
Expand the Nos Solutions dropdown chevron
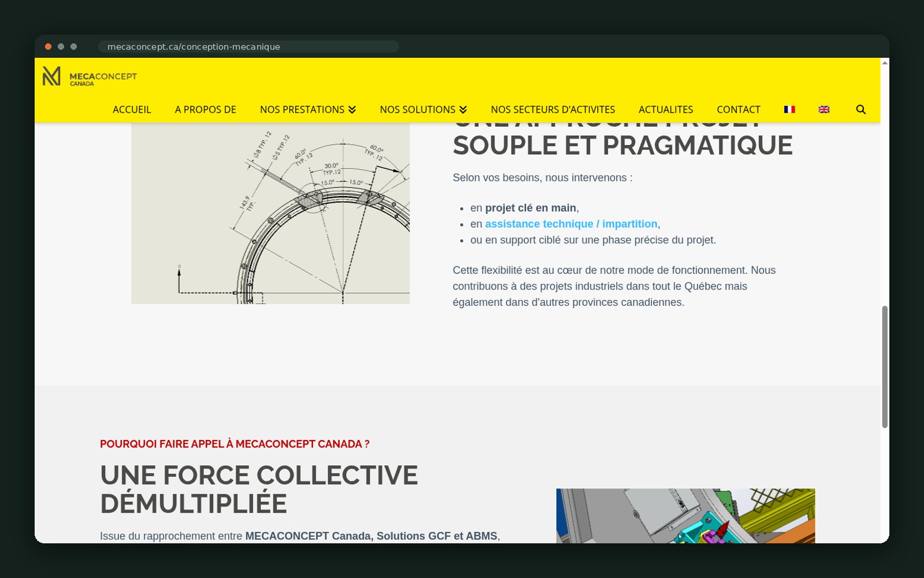463,109
